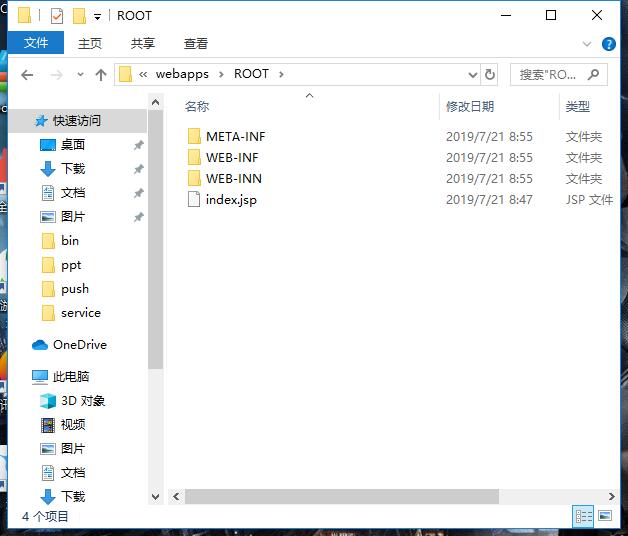Viewport: 628px width, 536px height.
Task: Click horizontal scrollbar right arrow
Action: (x=611, y=497)
